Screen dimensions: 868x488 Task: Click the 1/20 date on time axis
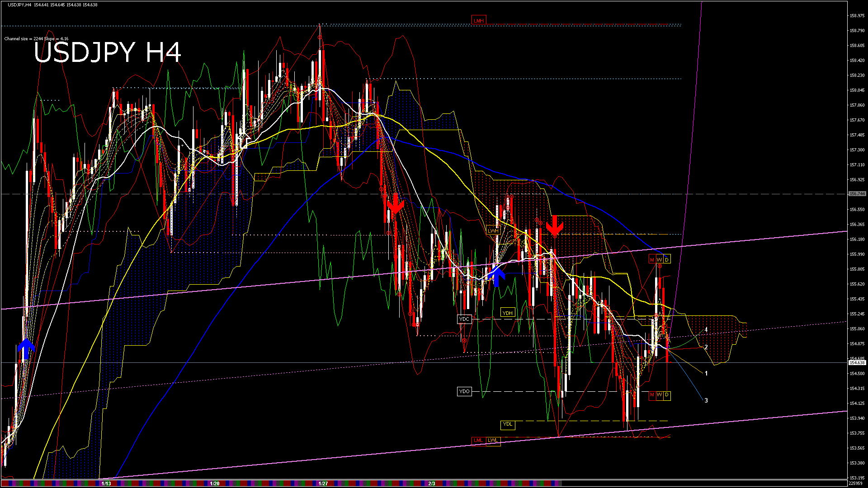(215, 483)
